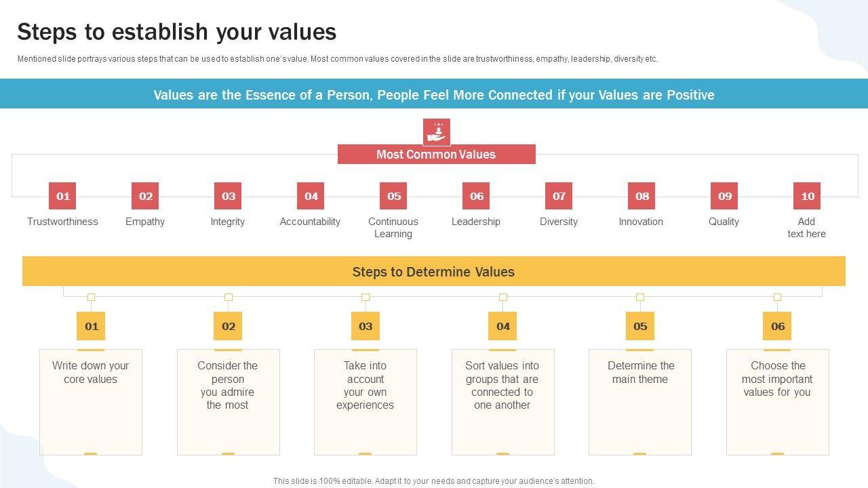Click the Most Common Values red label

point(436,155)
